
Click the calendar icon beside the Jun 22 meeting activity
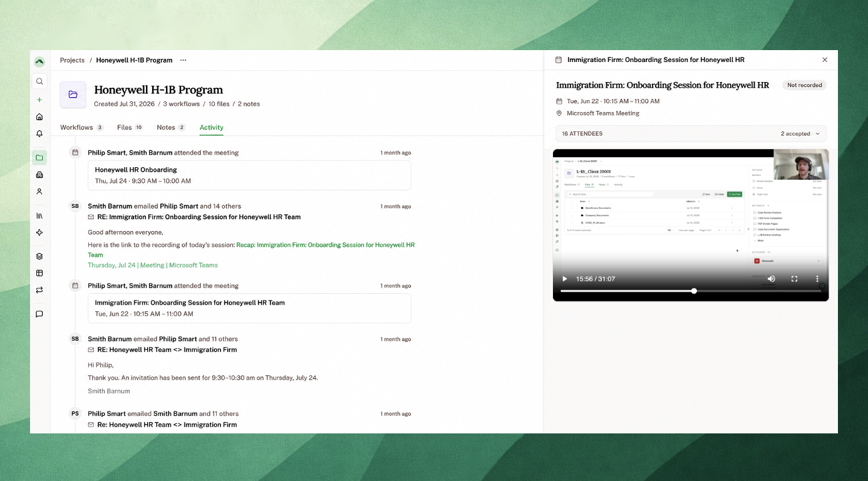(x=75, y=286)
